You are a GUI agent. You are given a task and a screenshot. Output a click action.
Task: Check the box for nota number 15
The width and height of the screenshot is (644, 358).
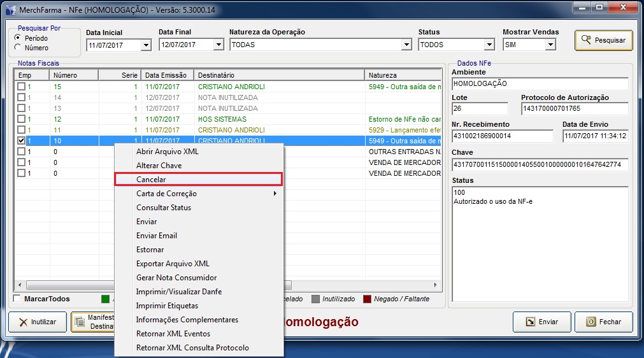coord(22,87)
